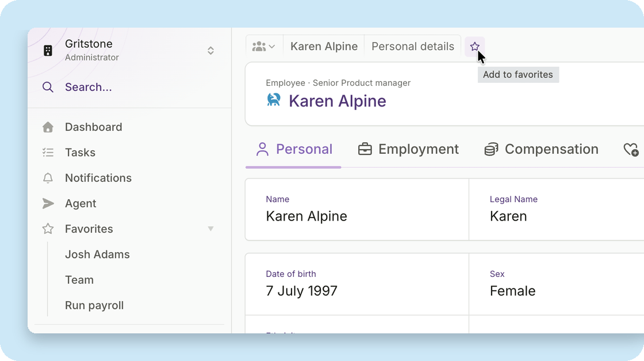Click the Personal tab person icon
The width and height of the screenshot is (644, 361).
tap(262, 149)
